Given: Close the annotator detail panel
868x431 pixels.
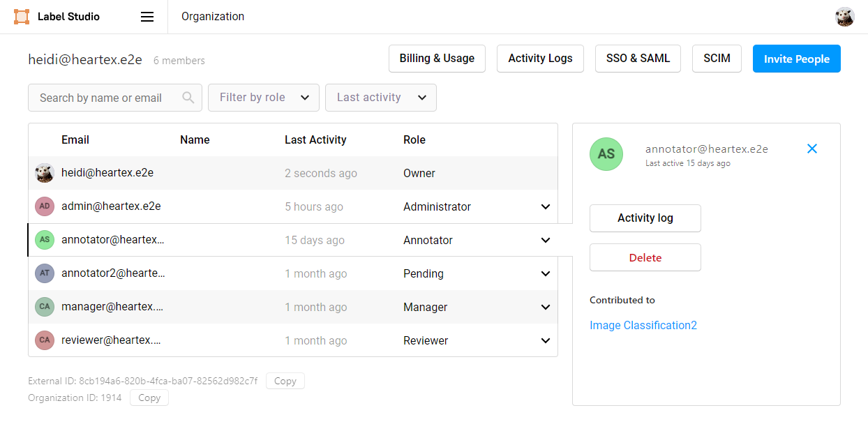Looking at the screenshot, I should tap(811, 149).
